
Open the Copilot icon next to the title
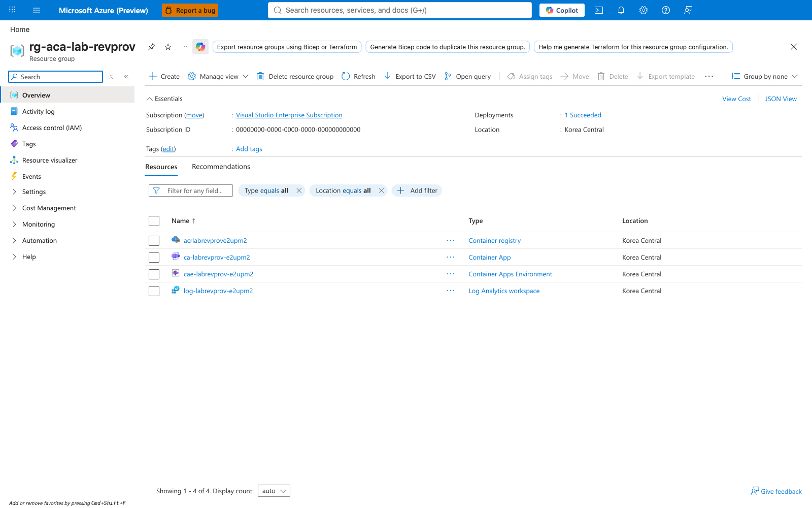(200, 47)
